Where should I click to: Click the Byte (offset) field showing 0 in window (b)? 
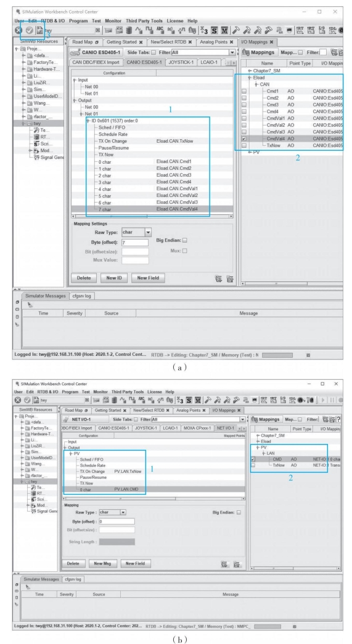pyautogui.click(x=117, y=521)
